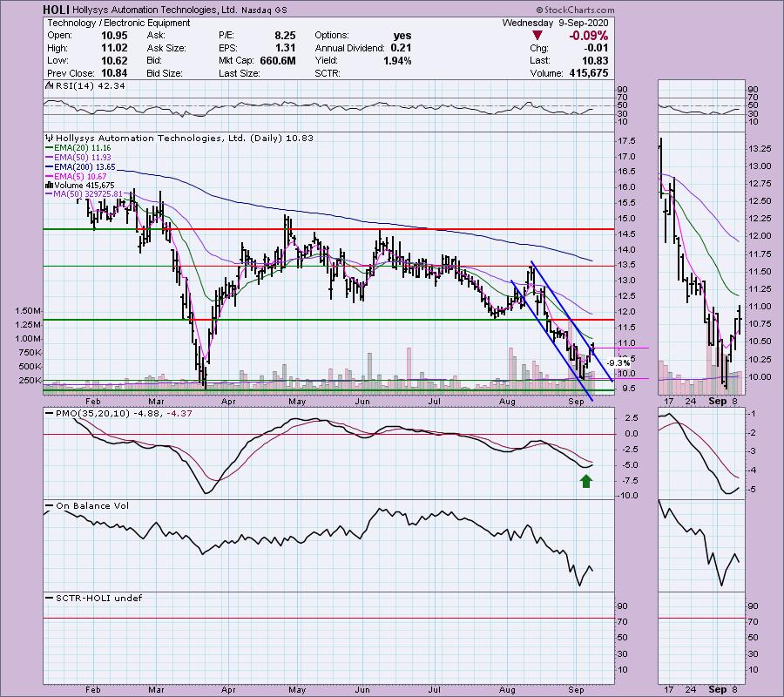Click the 'SCTR:' label in the quote header
Screen dimensions: 784x697
point(328,73)
